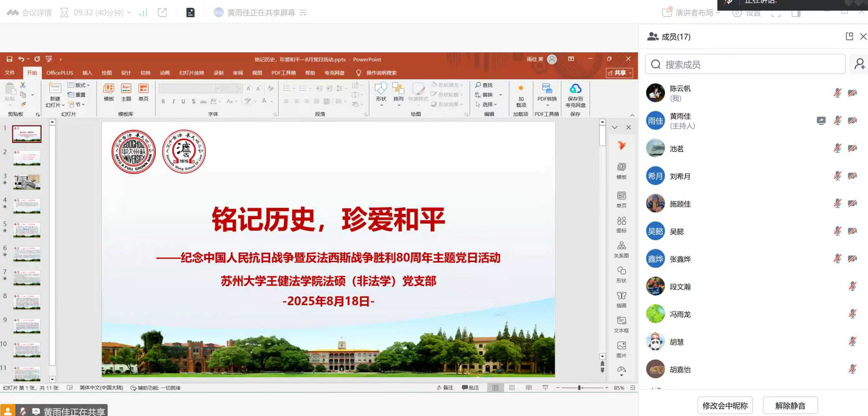Viewport: 868px width, 416px height.
Task: Click the PDF转换 icon in ribbon
Action: tap(547, 89)
